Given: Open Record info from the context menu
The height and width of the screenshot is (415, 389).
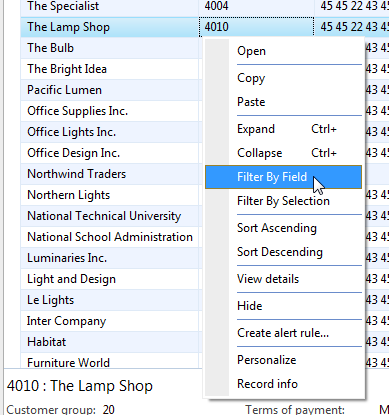Looking at the screenshot, I should [283, 384].
